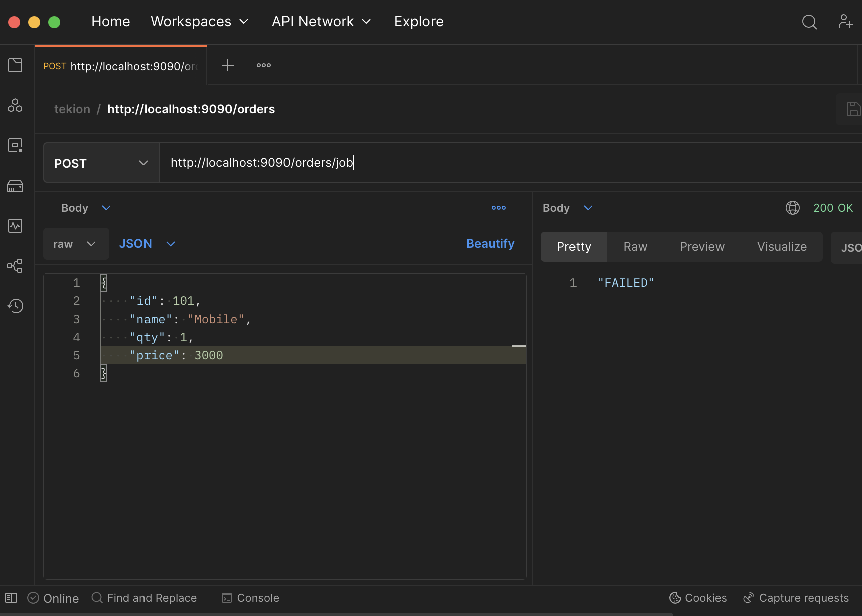Open the Environments sidebar panel
Image resolution: width=862 pixels, height=616 pixels.
(x=15, y=105)
